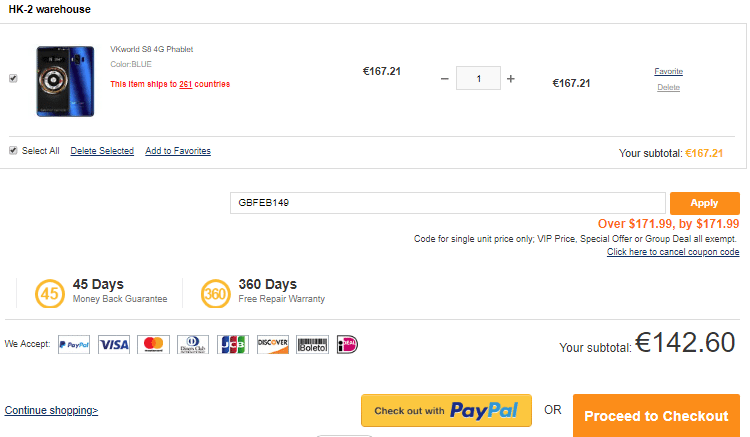Click Delete Selected link
The height and width of the screenshot is (437, 750).
point(102,151)
